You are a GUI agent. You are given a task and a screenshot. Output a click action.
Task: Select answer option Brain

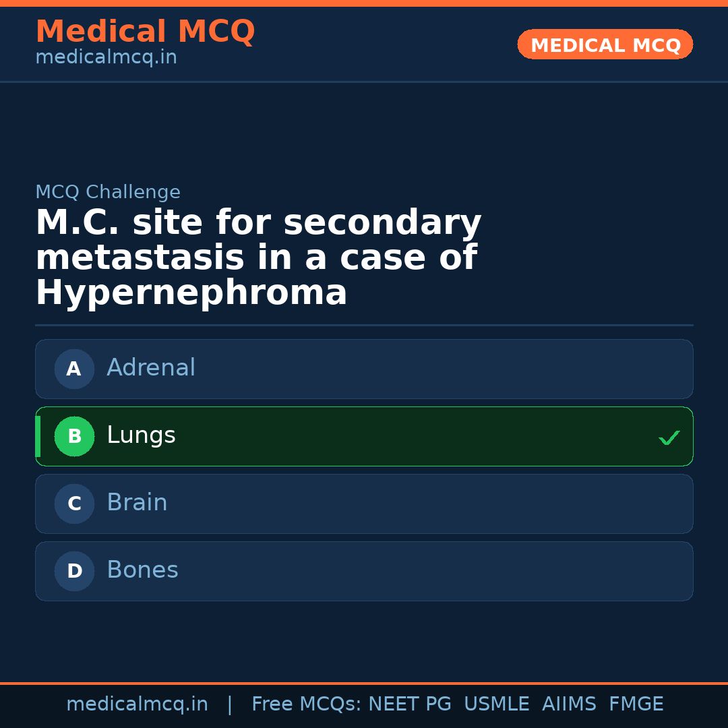(364, 504)
